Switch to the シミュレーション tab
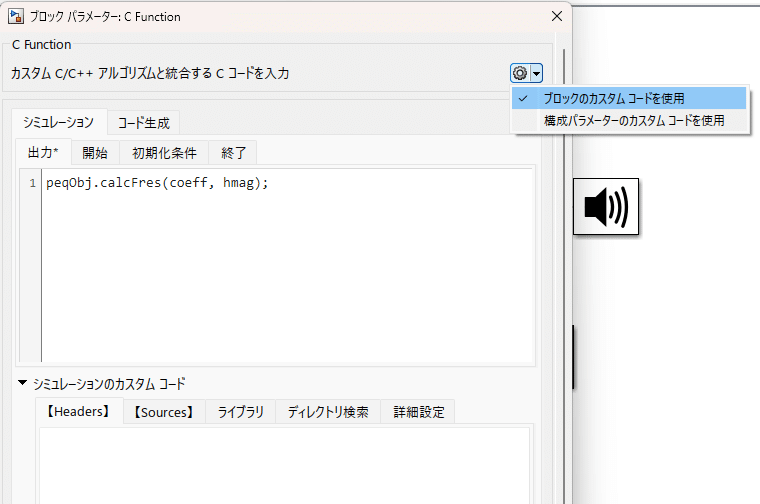760x504 pixels. tap(59, 122)
